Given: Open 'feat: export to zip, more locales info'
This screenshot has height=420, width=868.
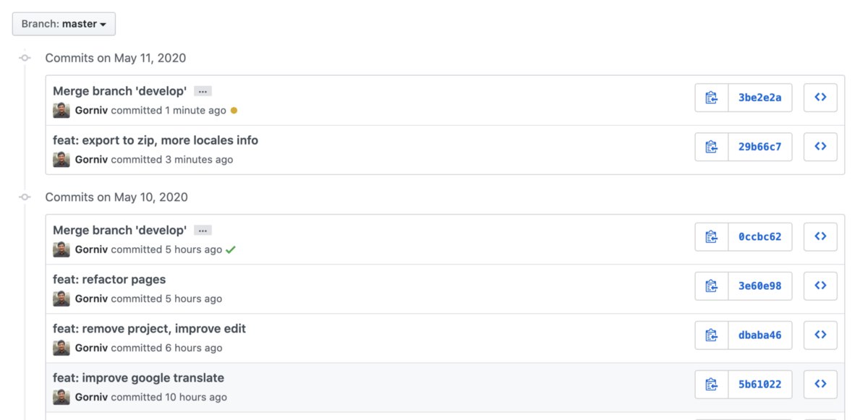Looking at the screenshot, I should click(156, 140).
